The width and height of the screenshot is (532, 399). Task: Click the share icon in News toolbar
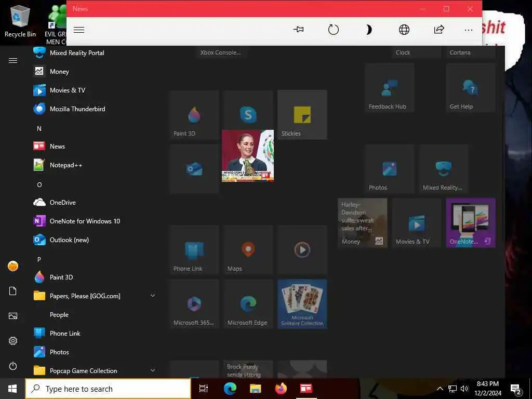pos(439,30)
